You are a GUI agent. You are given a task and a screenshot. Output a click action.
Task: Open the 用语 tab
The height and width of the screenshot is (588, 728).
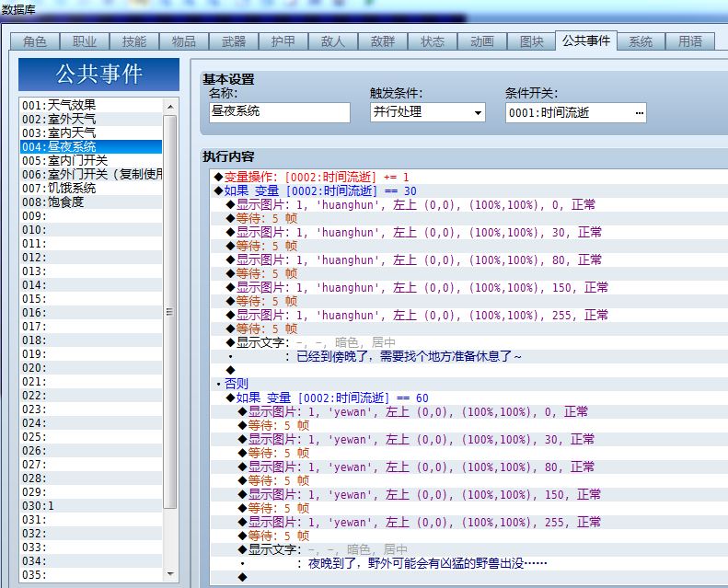(x=690, y=41)
